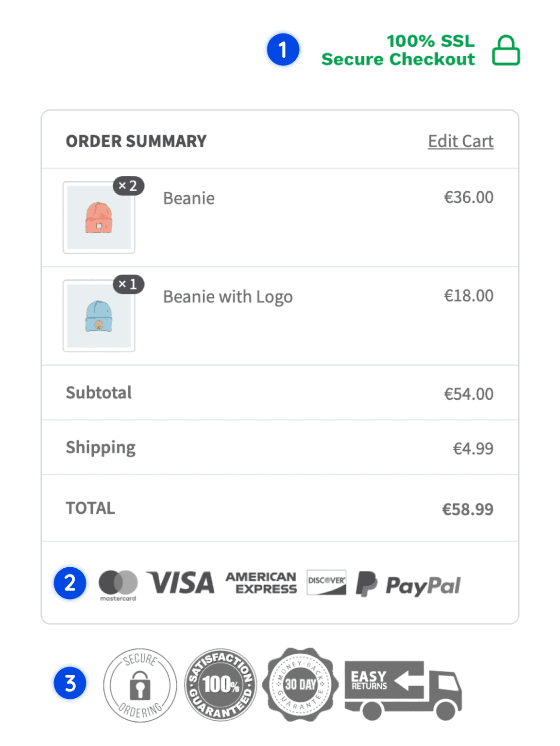The image size is (560, 746).
Task: Click the 100% SSL Secure Checkout text
Action: point(398,51)
